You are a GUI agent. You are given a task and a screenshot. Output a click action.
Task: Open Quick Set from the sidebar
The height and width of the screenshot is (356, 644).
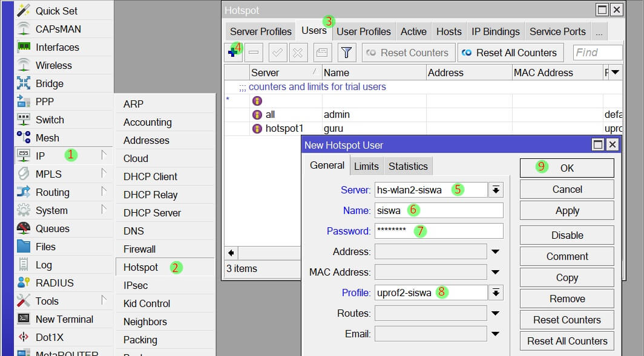pyautogui.click(x=56, y=11)
